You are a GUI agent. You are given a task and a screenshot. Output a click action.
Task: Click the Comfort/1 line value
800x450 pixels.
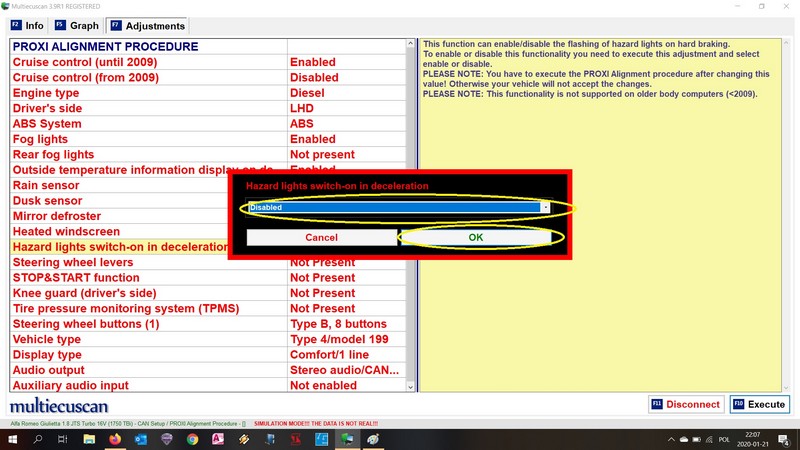coord(329,355)
